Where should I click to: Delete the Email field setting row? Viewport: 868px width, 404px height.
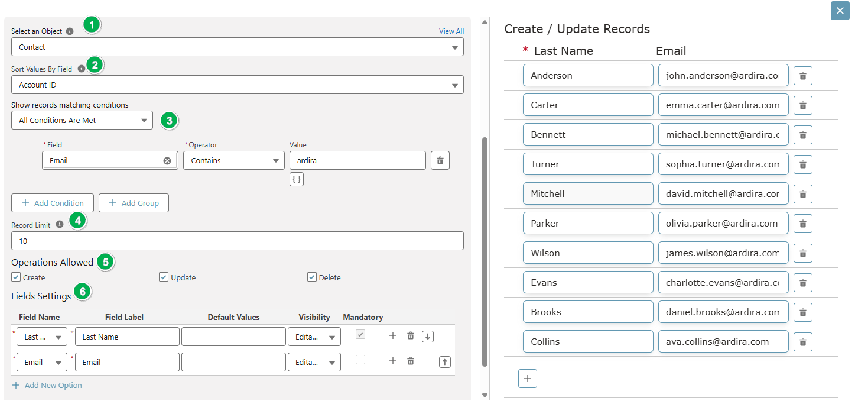pyautogui.click(x=411, y=361)
